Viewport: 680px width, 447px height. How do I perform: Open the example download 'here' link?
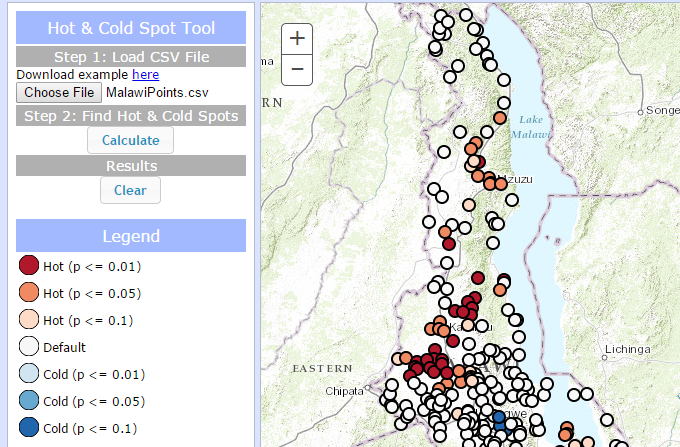point(145,74)
